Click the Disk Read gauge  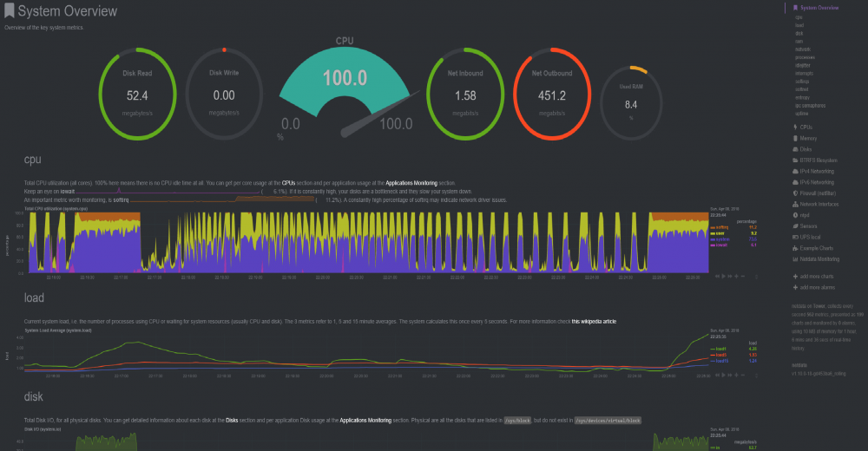(x=137, y=94)
